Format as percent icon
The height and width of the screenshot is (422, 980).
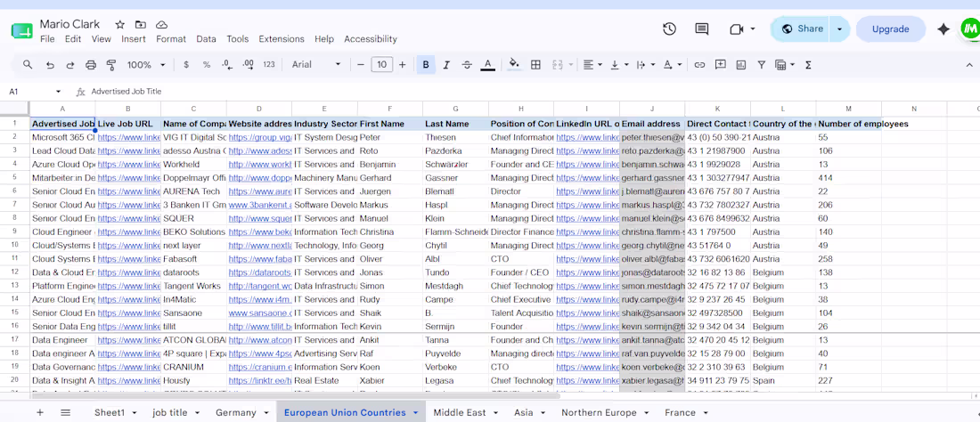pos(207,64)
